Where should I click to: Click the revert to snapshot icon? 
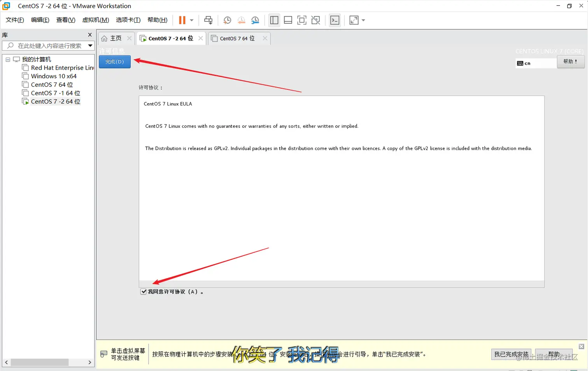[241, 20]
